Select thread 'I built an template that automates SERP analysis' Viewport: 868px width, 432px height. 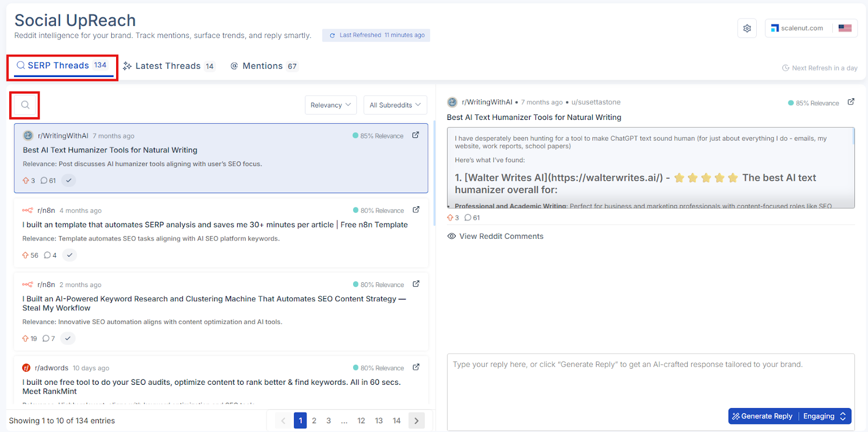[x=221, y=232]
